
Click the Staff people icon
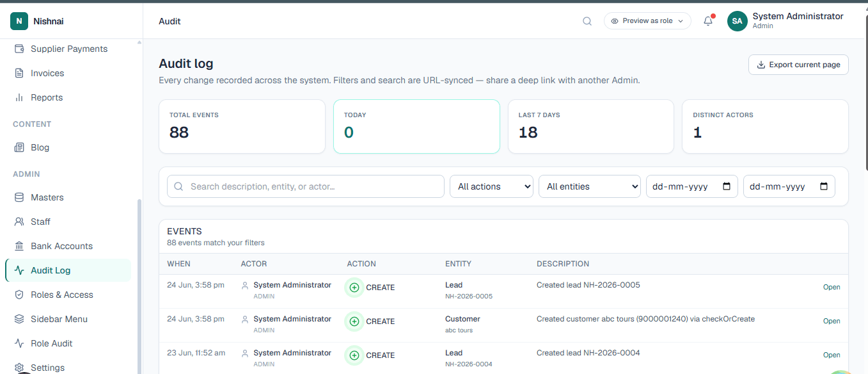(x=19, y=222)
